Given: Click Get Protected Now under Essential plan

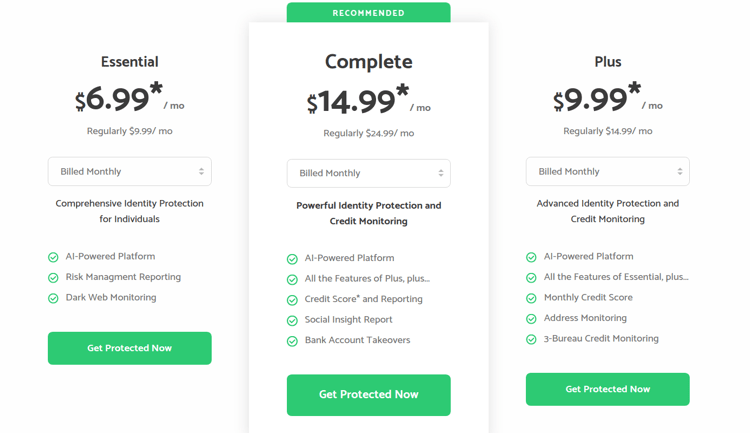Looking at the screenshot, I should tap(130, 348).
